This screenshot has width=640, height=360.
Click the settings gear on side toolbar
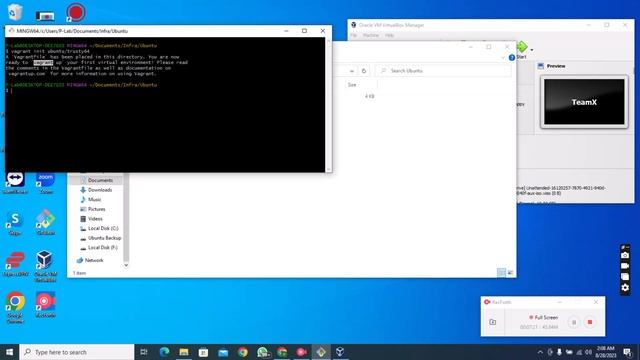pos(625,288)
